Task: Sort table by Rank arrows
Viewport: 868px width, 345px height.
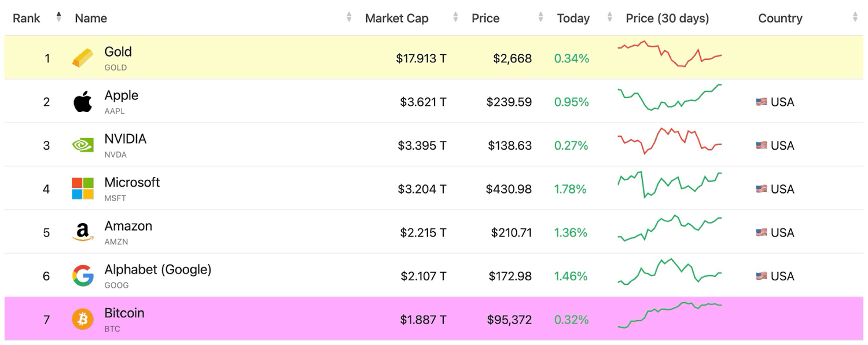Action: point(58,17)
